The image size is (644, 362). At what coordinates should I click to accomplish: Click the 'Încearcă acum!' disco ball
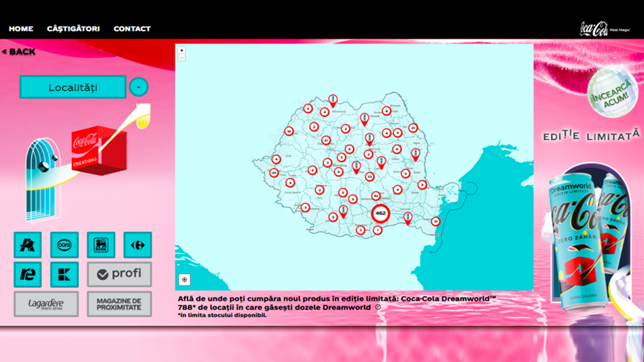coord(612,92)
